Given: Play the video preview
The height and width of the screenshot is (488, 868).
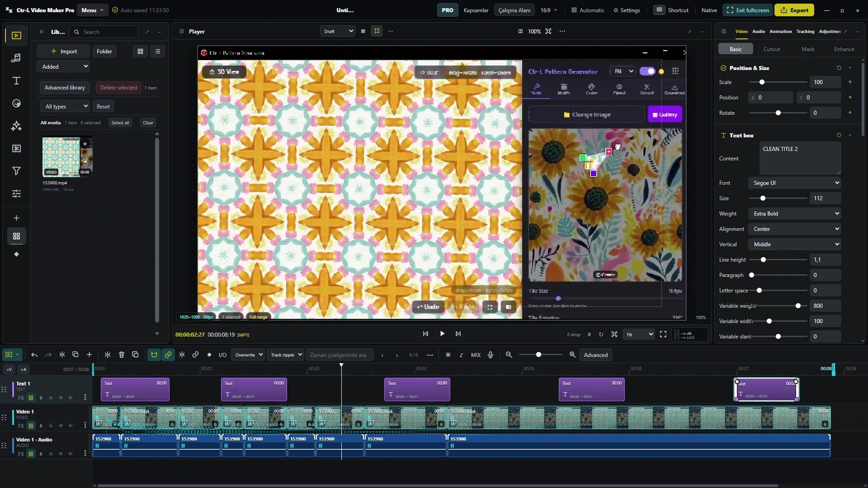Looking at the screenshot, I should (442, 334).
